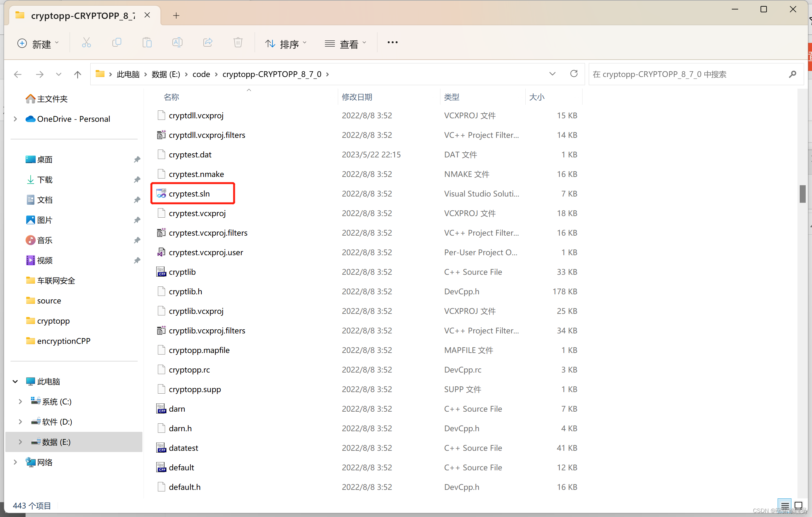Click the Delete trash can icon

tap(238, 43)
